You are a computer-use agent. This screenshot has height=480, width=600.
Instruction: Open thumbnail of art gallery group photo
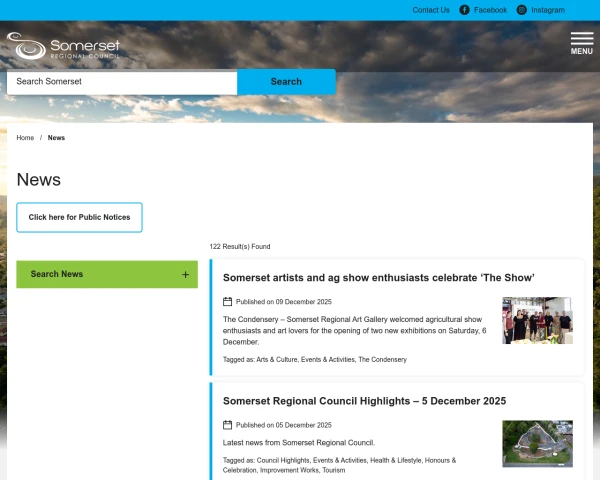point(537,320)
